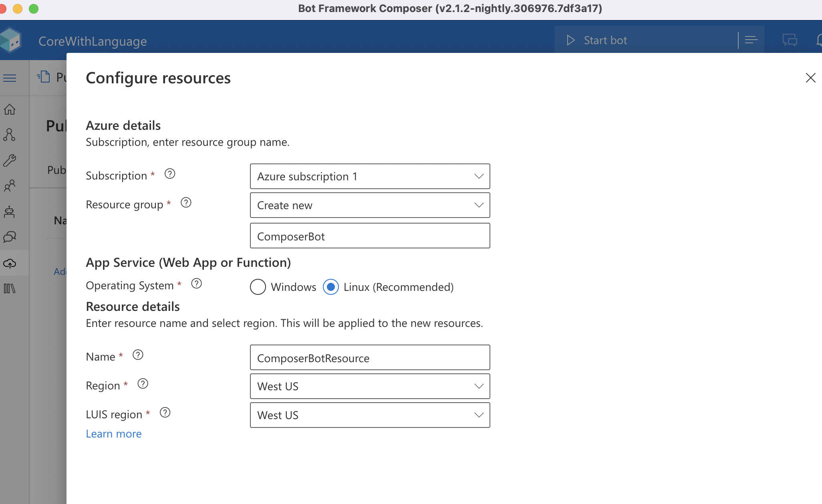Click the Start bot button

597,40
